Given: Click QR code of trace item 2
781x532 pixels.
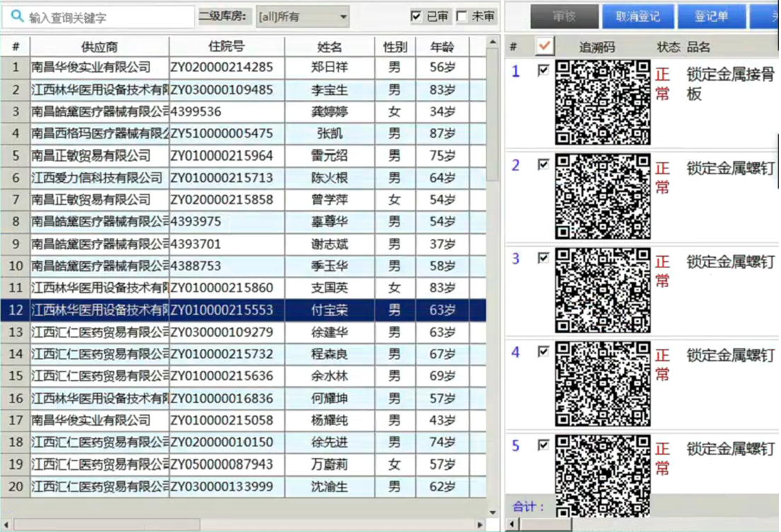Looking at the screenshot, I should click(603, 197).
